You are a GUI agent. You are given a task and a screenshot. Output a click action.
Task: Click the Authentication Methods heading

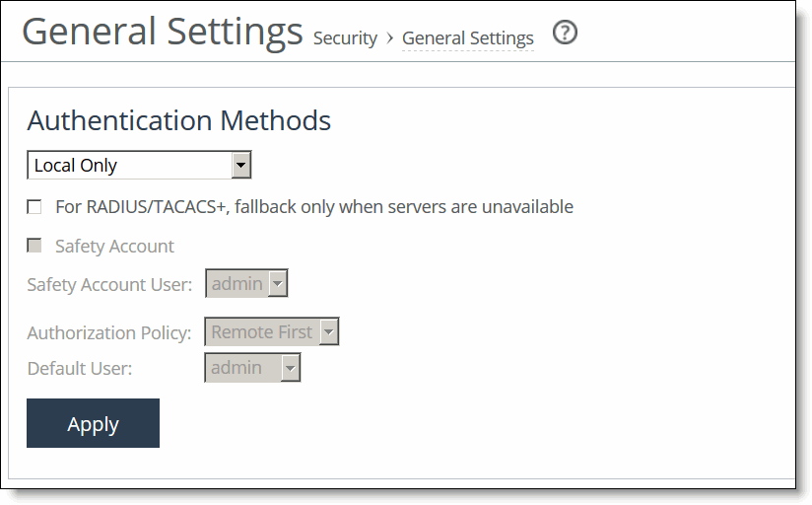pyautogui.click(x=179, y=120)
